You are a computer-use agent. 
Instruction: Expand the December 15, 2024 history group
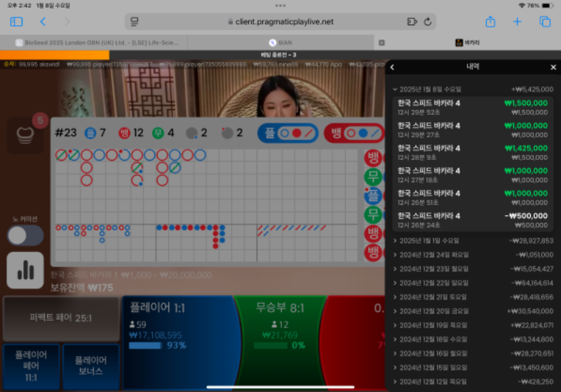pyautogui.click(x=473, y=367)
